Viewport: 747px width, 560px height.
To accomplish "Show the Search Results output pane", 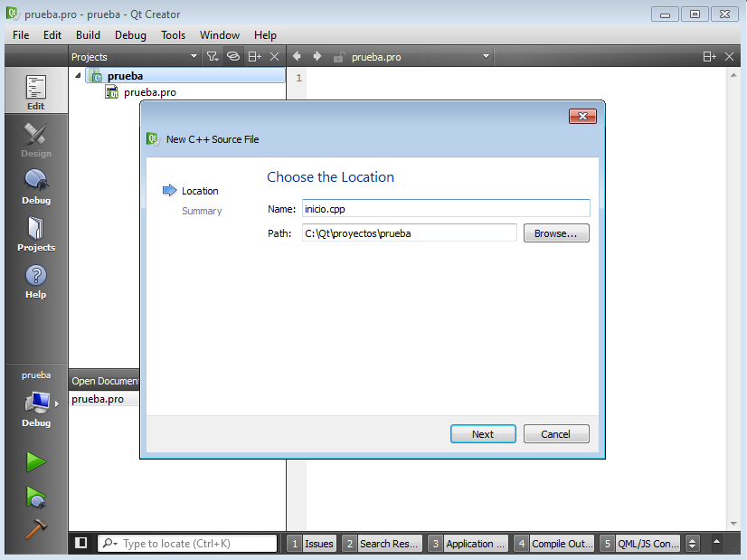I will pos(382,544).
